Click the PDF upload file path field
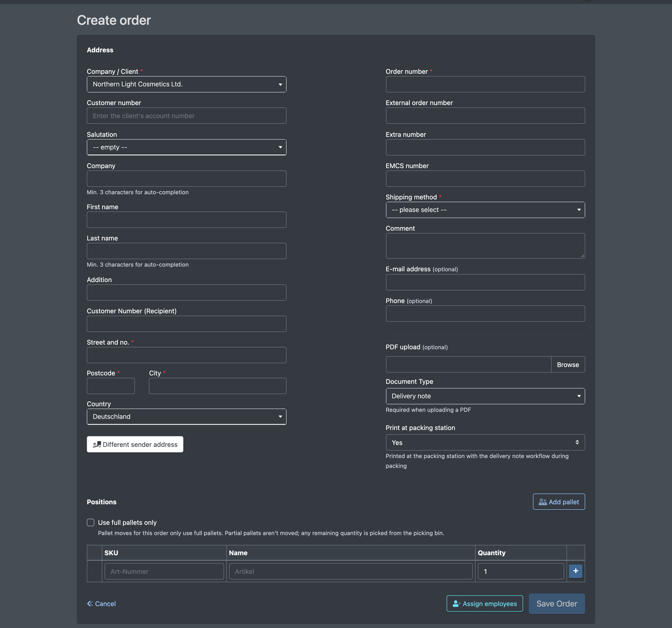 pos(469,365)
